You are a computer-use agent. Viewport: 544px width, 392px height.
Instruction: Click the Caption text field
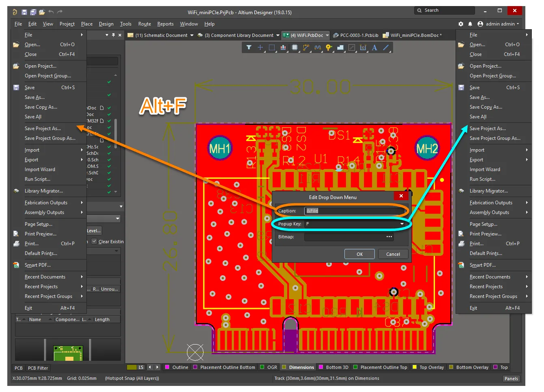point(354,211)
